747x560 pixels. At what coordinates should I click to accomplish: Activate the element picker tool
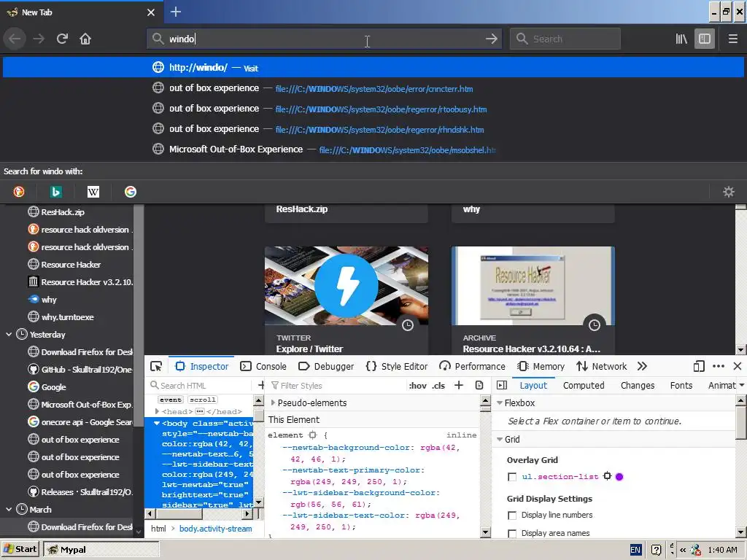156,366
